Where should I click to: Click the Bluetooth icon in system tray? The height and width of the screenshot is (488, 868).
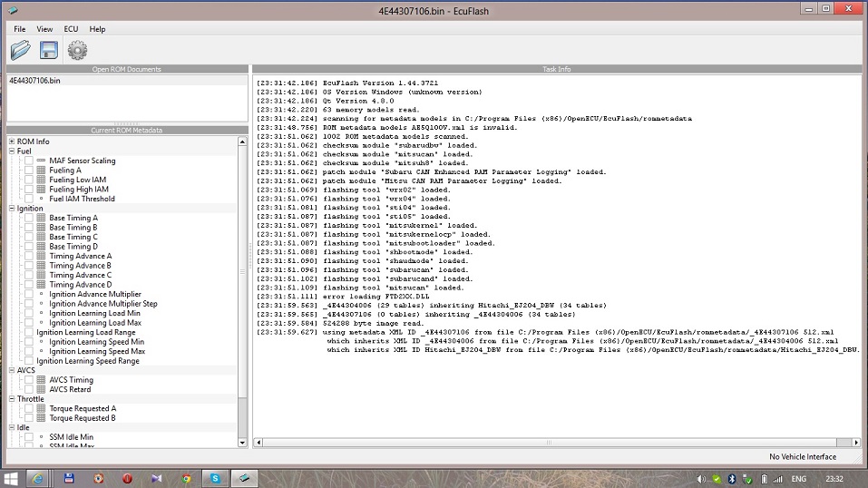(x=732, y=479)
